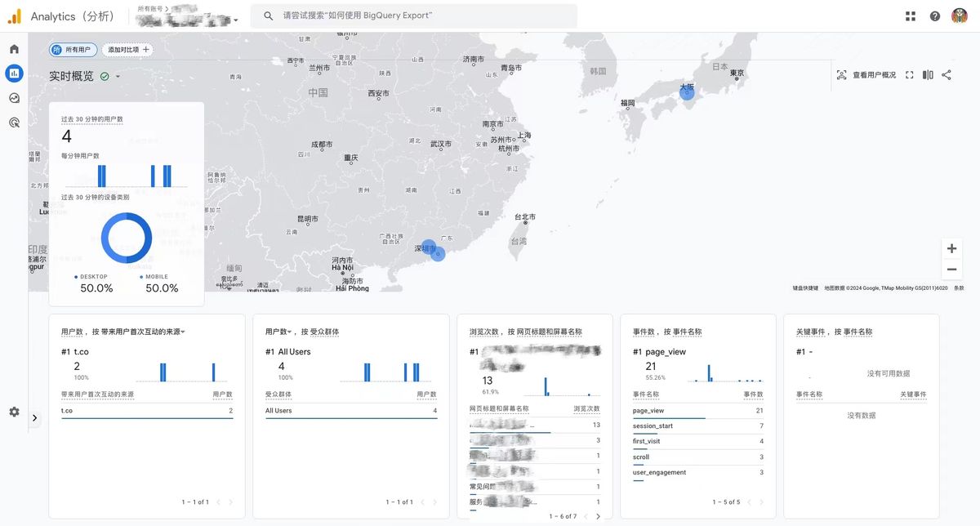This screenshot has width=980, height=526.
Task: Open the user account avatar
Action: [960, 16]
